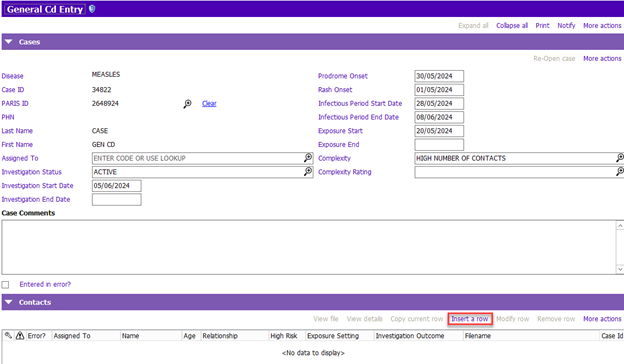Open PARIS ID lookup magnifier icon

(187, 104)
